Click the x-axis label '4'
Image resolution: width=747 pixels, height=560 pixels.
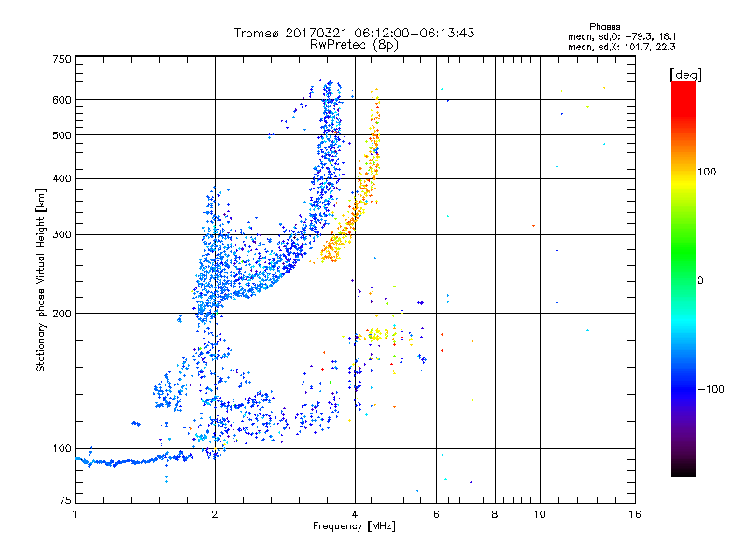tap(355, 514)
